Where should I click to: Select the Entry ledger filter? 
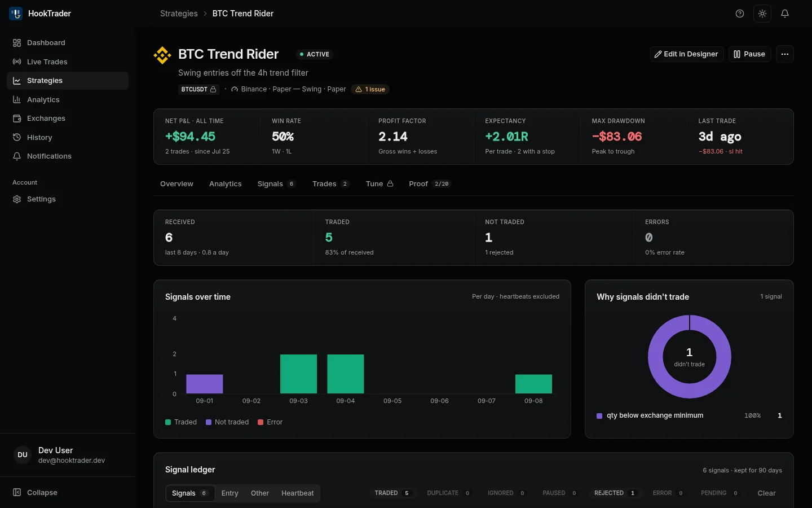pyautogui.click(x=230, y=493)
